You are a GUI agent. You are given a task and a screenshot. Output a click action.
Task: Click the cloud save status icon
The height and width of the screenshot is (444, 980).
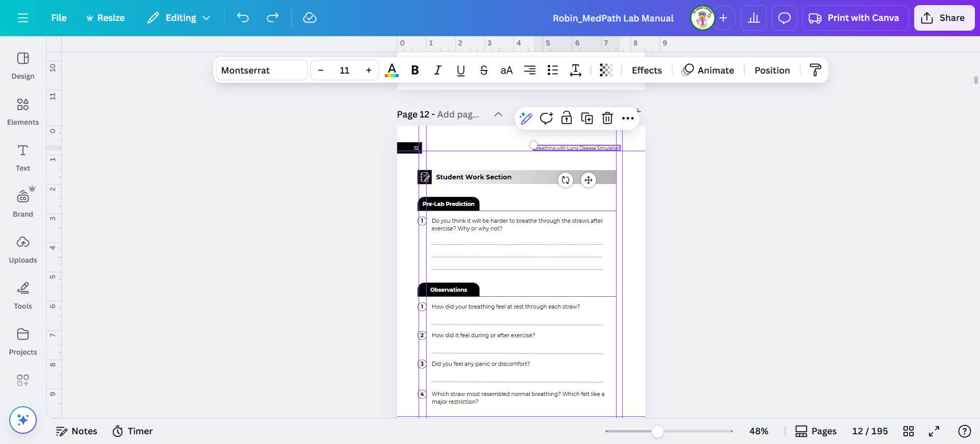310,18
